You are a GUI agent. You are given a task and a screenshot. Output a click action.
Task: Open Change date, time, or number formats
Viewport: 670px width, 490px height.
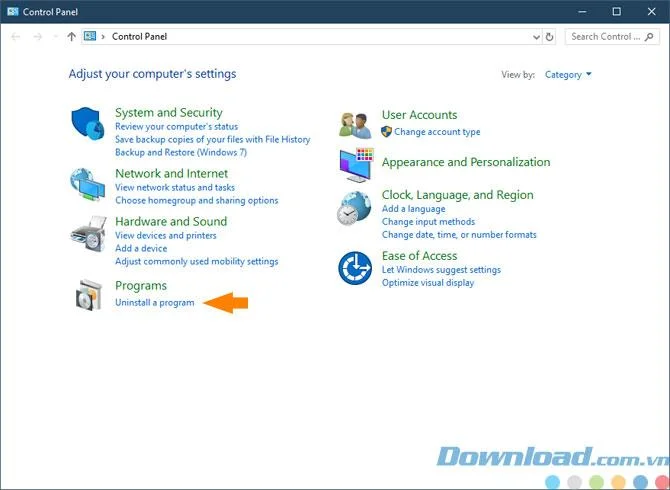[459, 235]
